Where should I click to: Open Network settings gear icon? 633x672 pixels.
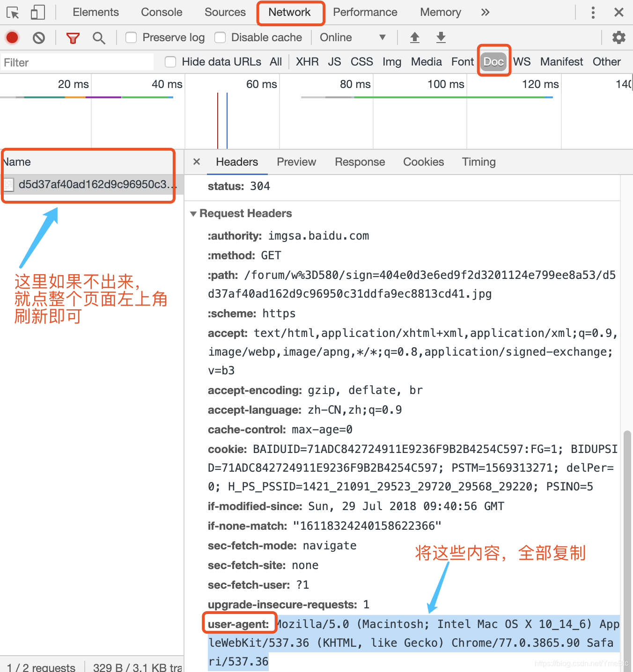[619, 37]
